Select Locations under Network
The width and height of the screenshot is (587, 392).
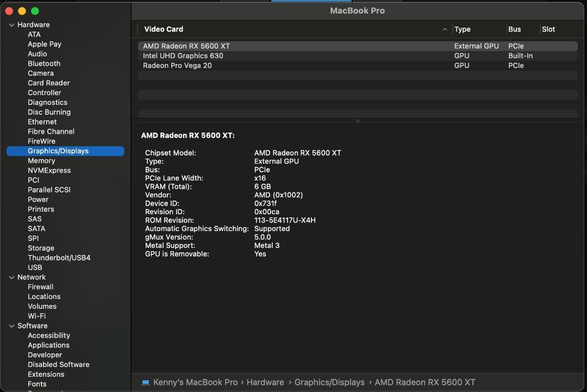pyautogui.click(x=44, y=297)
